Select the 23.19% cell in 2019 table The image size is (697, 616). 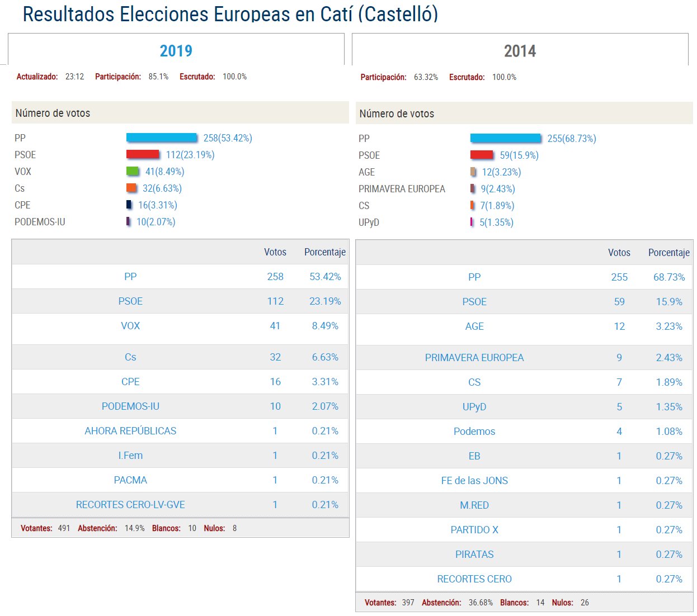click(x=325, y=301)
